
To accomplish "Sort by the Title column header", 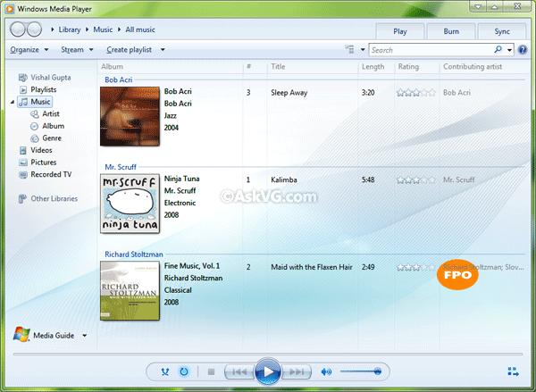I will pos(278,67).
